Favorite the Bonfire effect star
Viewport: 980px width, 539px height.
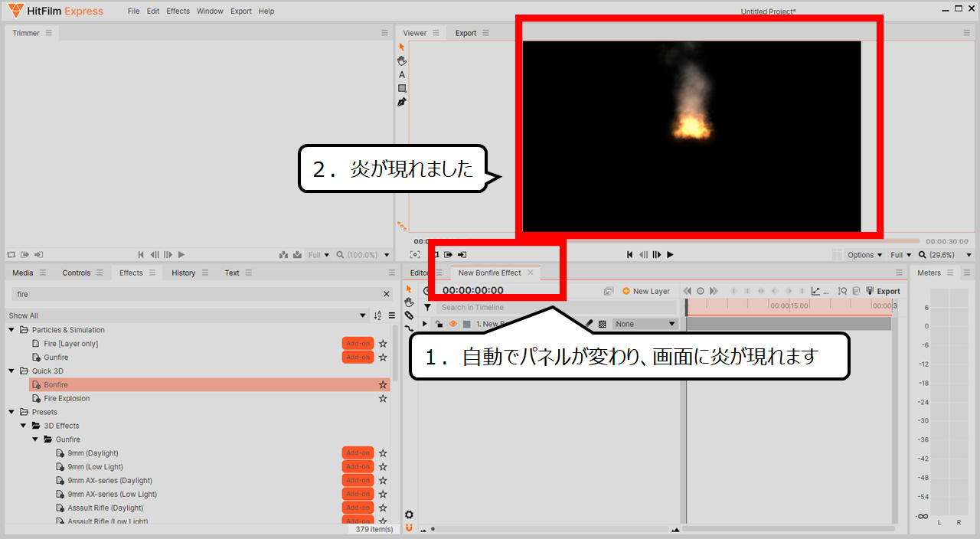[x=383, y=384]
